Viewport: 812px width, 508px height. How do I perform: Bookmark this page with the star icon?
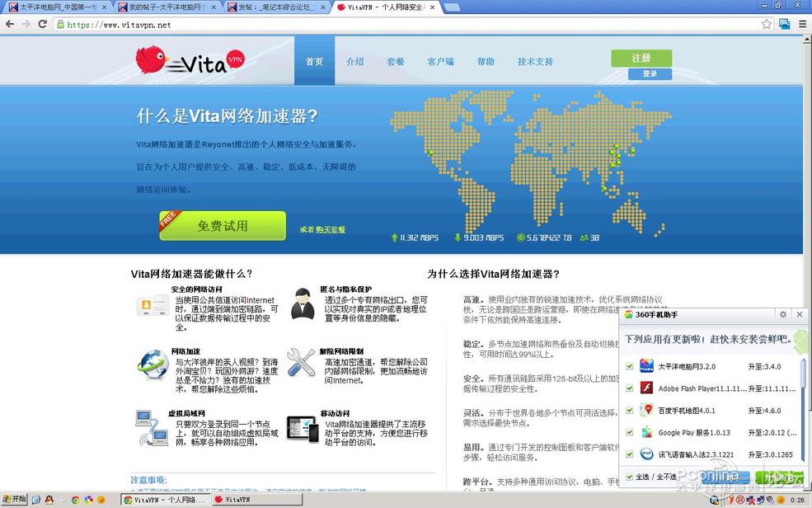(x=767, y=25)
